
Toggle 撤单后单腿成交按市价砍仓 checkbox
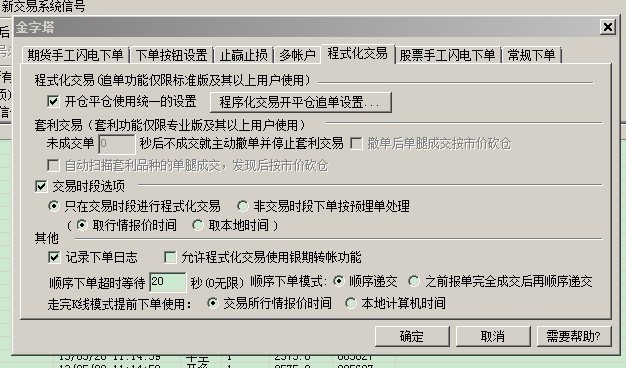pyautogui.click(x=356, y=143)
